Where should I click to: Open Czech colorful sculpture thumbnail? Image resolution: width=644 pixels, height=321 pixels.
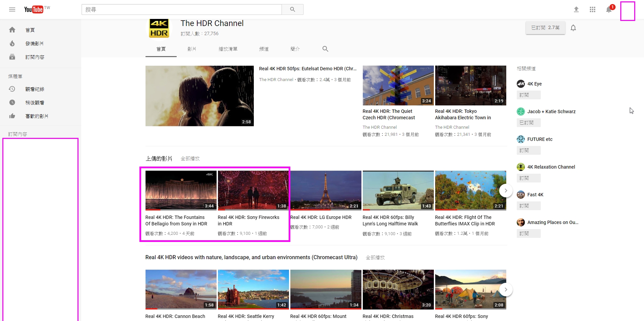[398, 85]
